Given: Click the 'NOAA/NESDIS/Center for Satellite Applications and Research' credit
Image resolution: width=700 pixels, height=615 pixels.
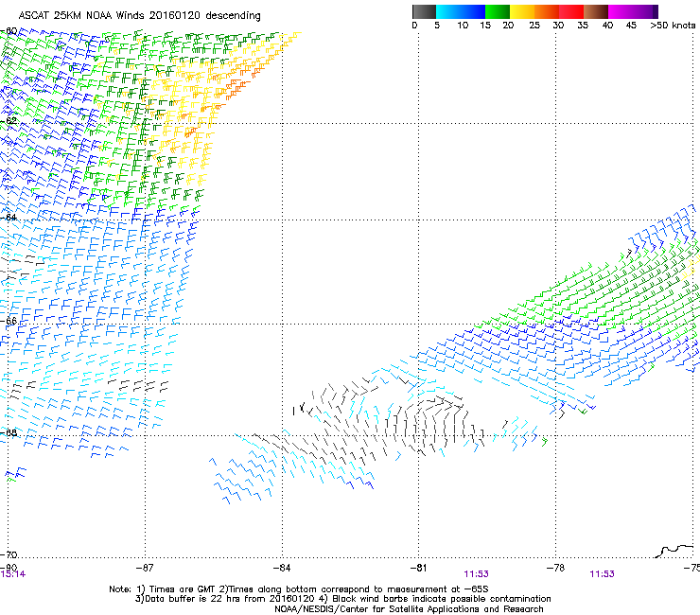Looking at the screenshot, I should tap(409, 609).
